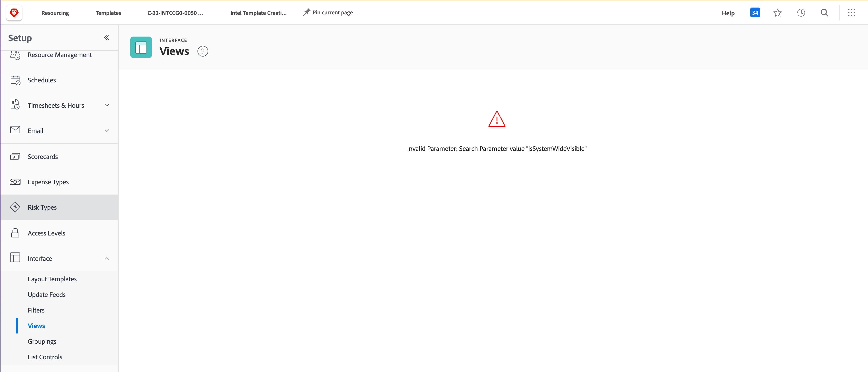Image resolution: width=868 pixels, height=372 pixels.
Task: Open the C-22-INTCCG0-0050 pinned tab
Action: point(175,13)
